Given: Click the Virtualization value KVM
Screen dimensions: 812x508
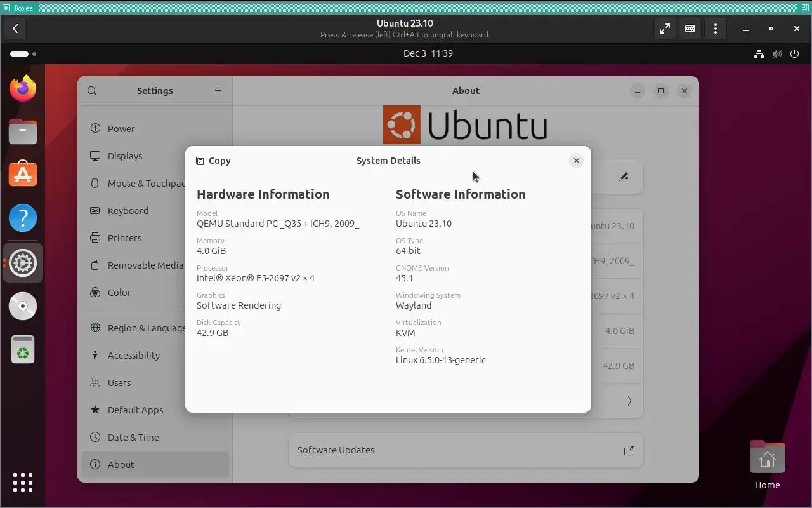Looking at the screenshot, I should [x=405, y=333].
